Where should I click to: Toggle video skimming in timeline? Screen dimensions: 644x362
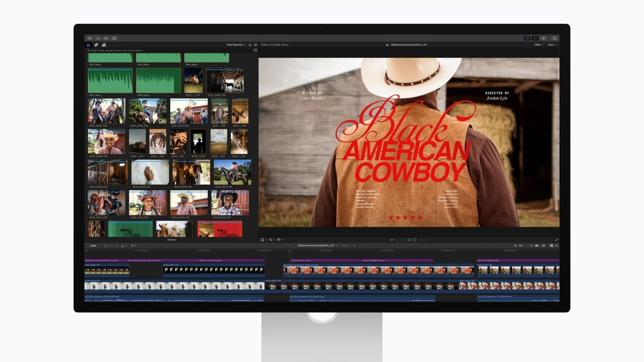[x=515, y=245]
